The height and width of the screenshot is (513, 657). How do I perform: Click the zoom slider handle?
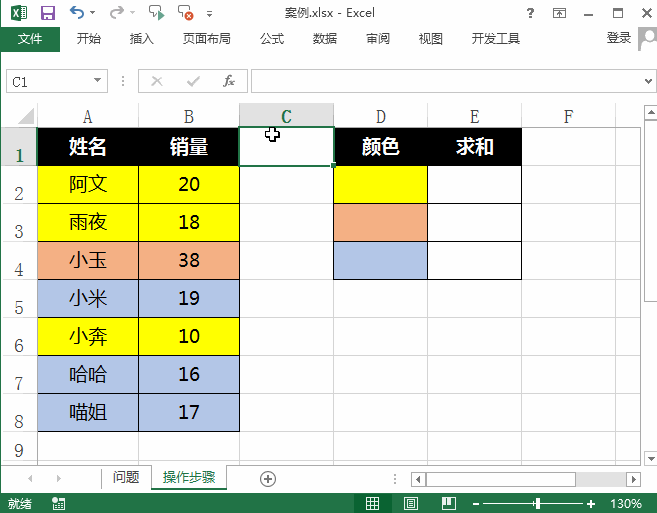[x=537, y=503]
